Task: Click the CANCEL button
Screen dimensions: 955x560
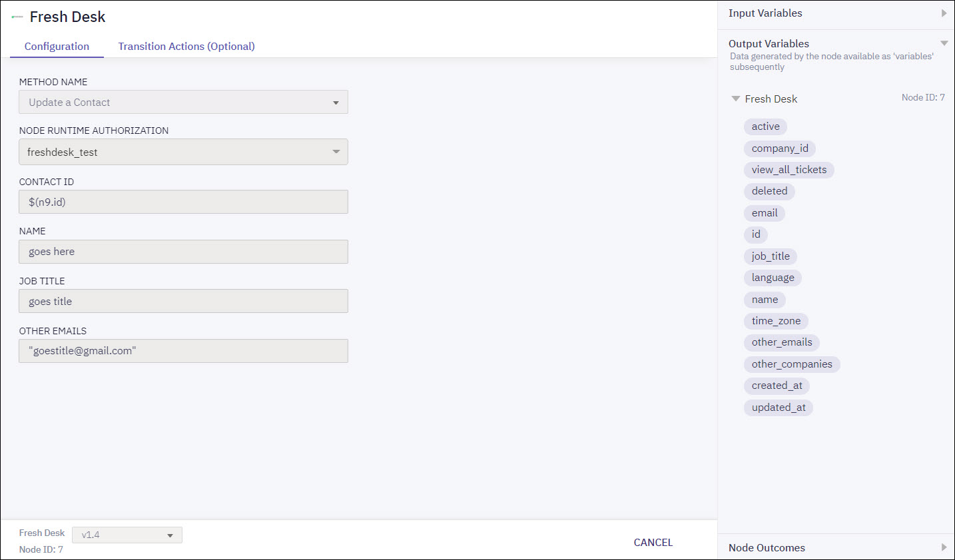Action: [653, 542]
